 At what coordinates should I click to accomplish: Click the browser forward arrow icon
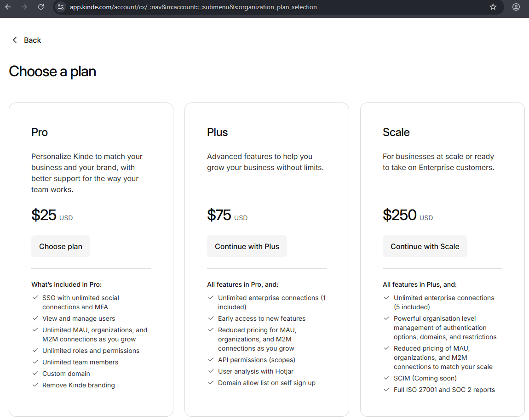pos(24,7)
